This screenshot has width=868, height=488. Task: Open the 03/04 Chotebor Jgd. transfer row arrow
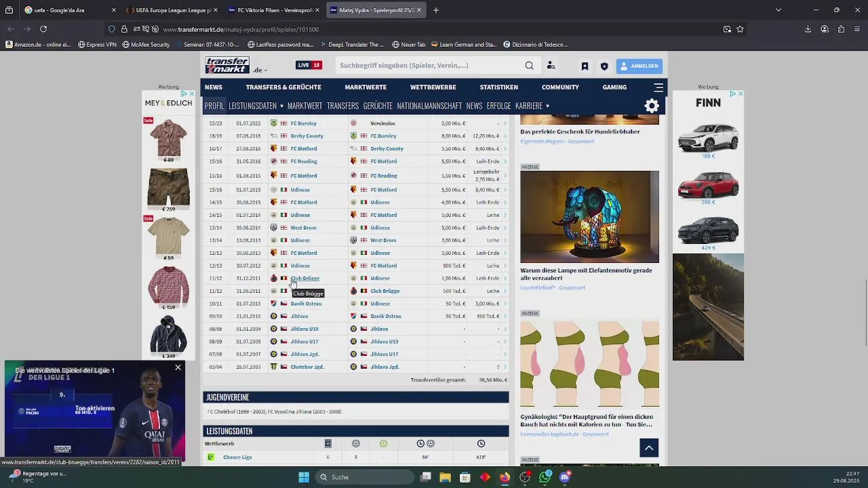[505, 367]
